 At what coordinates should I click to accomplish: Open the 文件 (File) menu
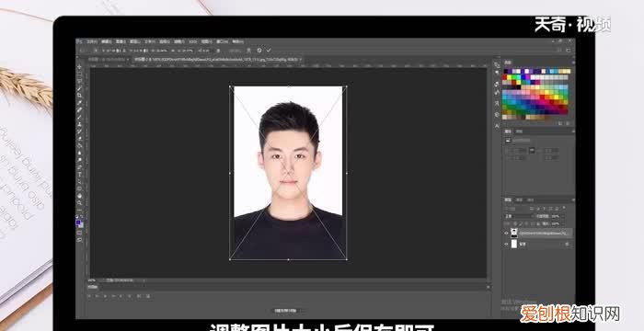[x=92, y=41]
